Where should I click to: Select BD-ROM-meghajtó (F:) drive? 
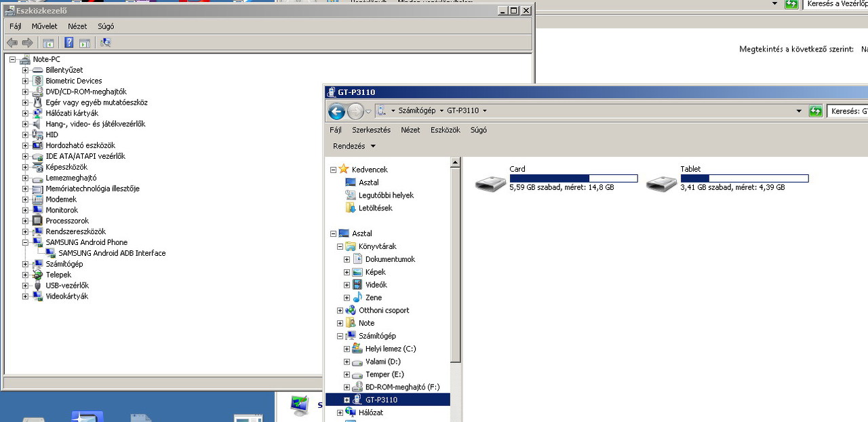tap(402, 387)
